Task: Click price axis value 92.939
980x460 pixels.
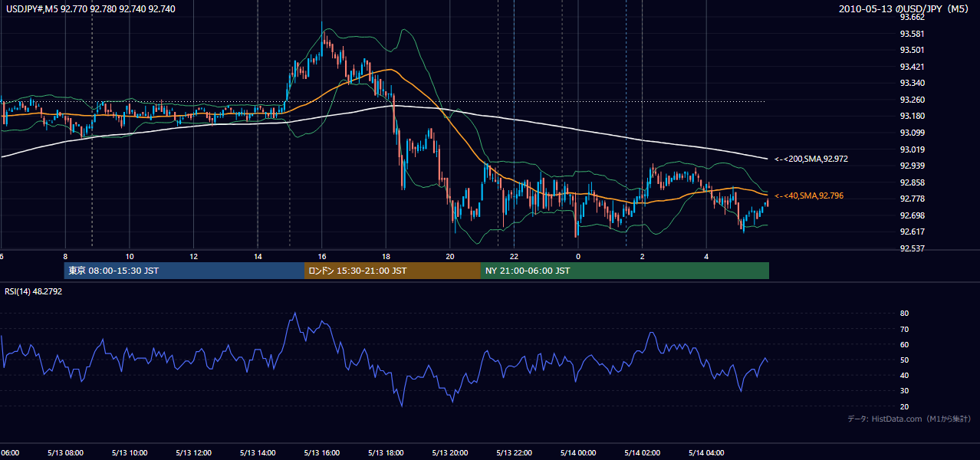Action: pos(912,166)
